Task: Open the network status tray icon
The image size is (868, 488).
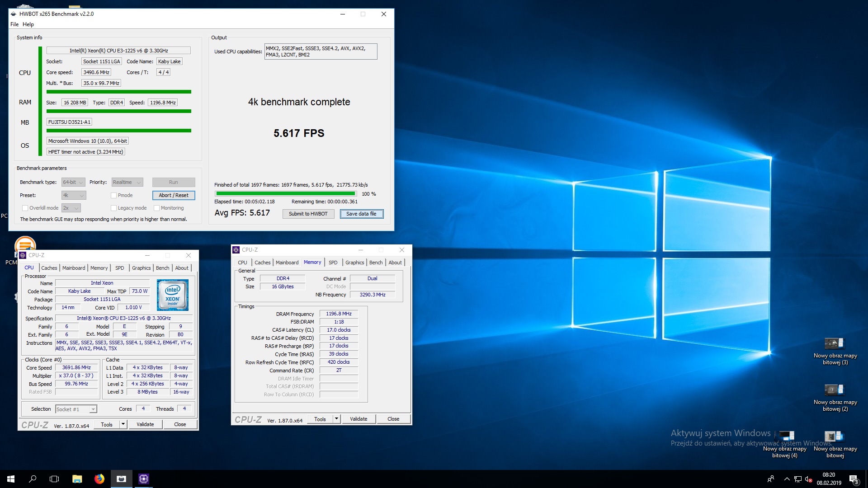Action: coord(798,479)
